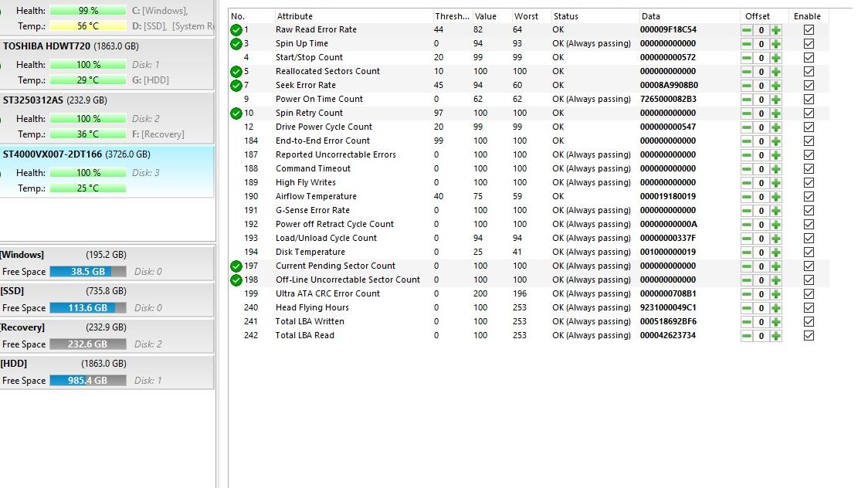Click green check icon beside Seek Error Rate
This screenshot has height=488, width=868.
236,86
